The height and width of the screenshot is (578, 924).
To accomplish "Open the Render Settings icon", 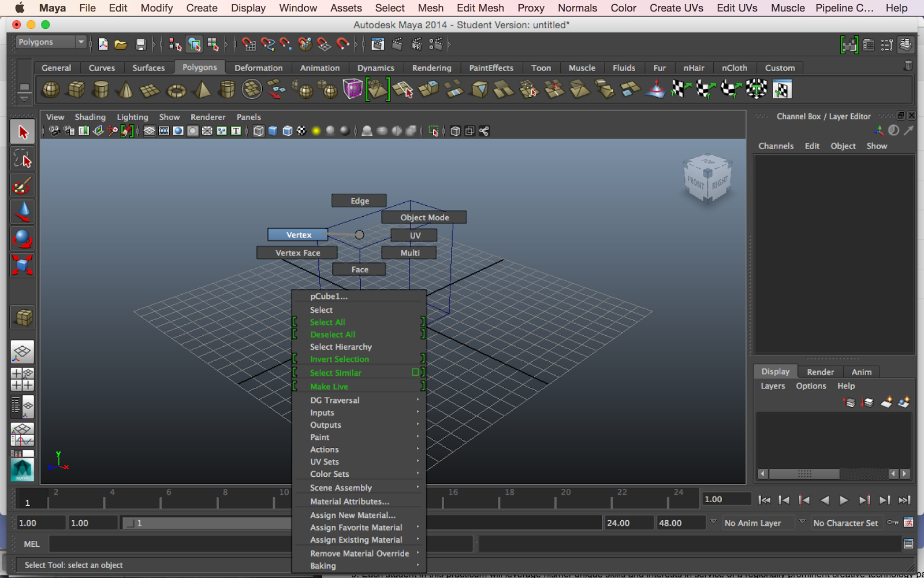I will pyautogui.click(x=436, y=45).
